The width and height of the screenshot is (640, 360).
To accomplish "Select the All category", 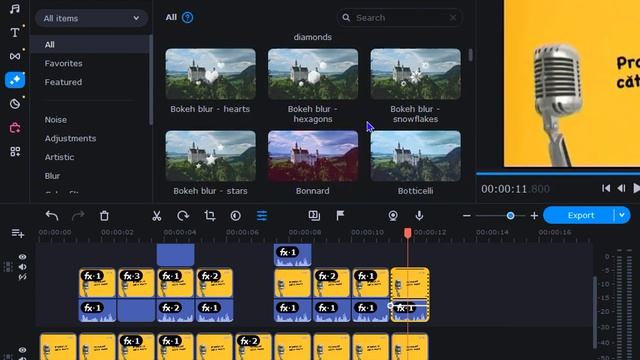I will click(x=91, y=44).
